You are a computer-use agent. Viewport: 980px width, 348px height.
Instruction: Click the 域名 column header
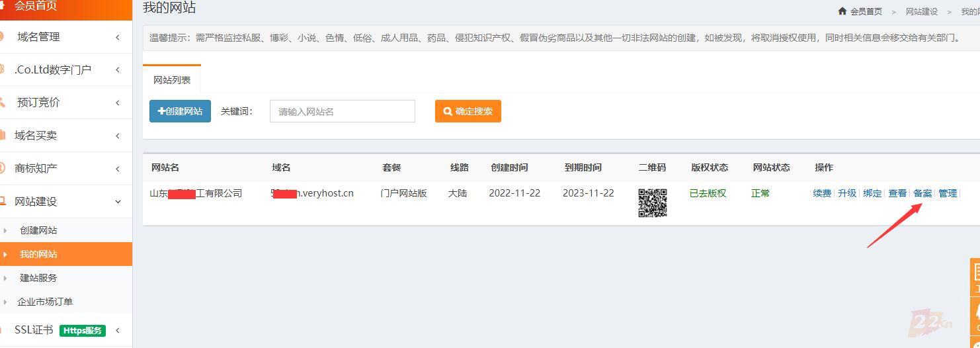281,167
